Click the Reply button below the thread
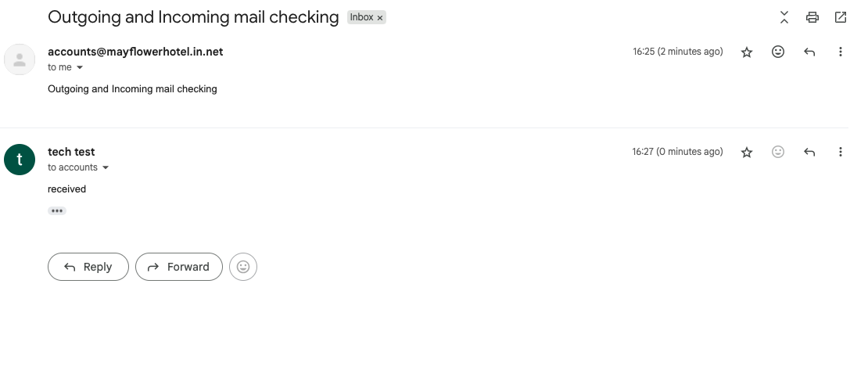This screenshot has height=388, width=868. coord(88,267)
